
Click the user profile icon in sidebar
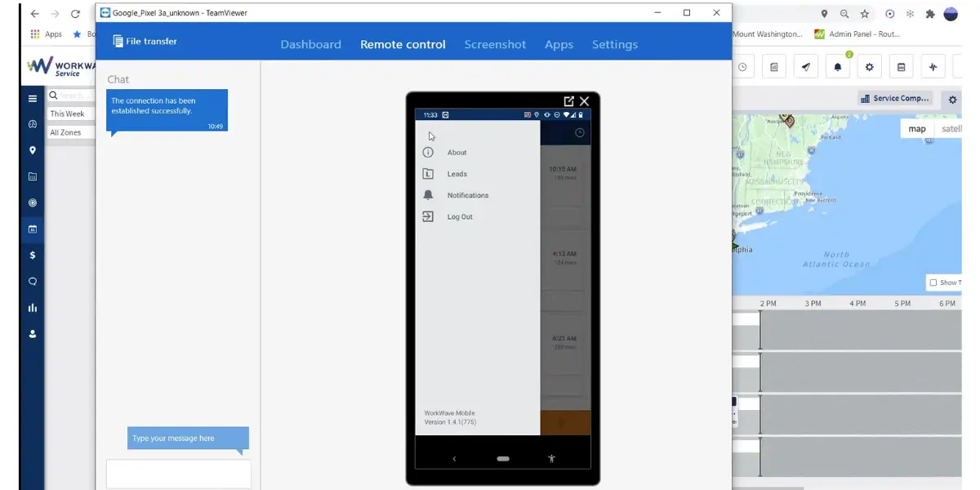(33, 334)
